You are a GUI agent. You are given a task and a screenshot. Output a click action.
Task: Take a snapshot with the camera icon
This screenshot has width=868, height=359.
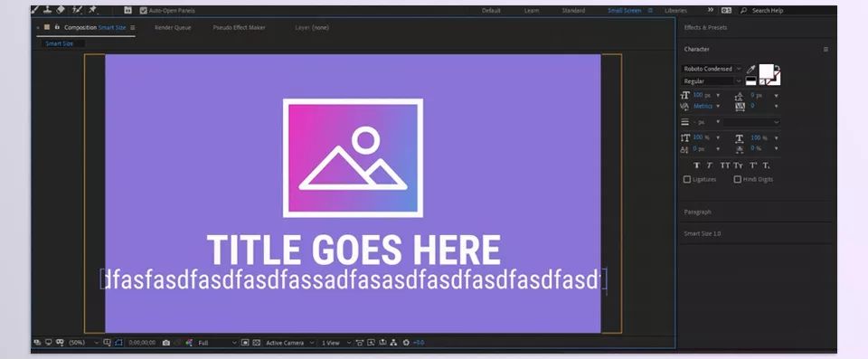pos(166,343)
